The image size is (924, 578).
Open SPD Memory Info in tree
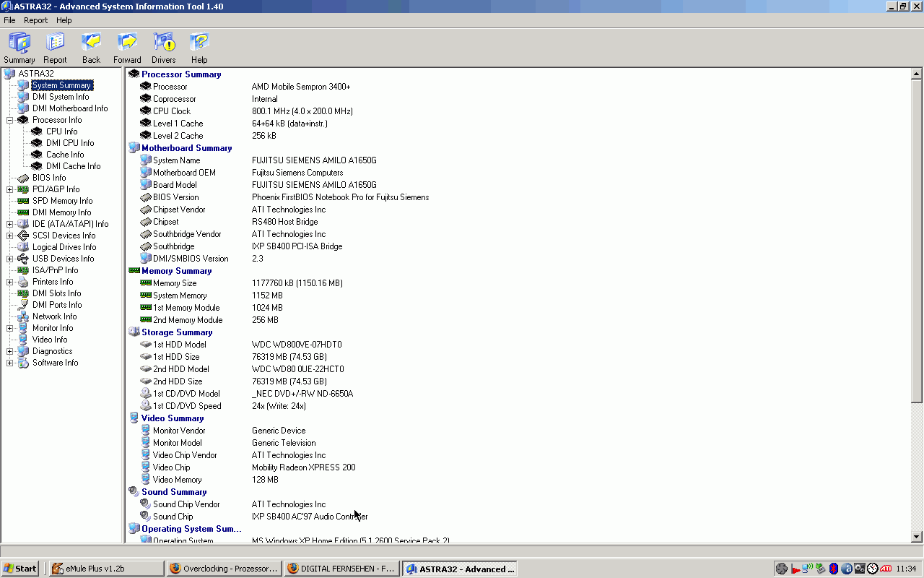(62, 201)
